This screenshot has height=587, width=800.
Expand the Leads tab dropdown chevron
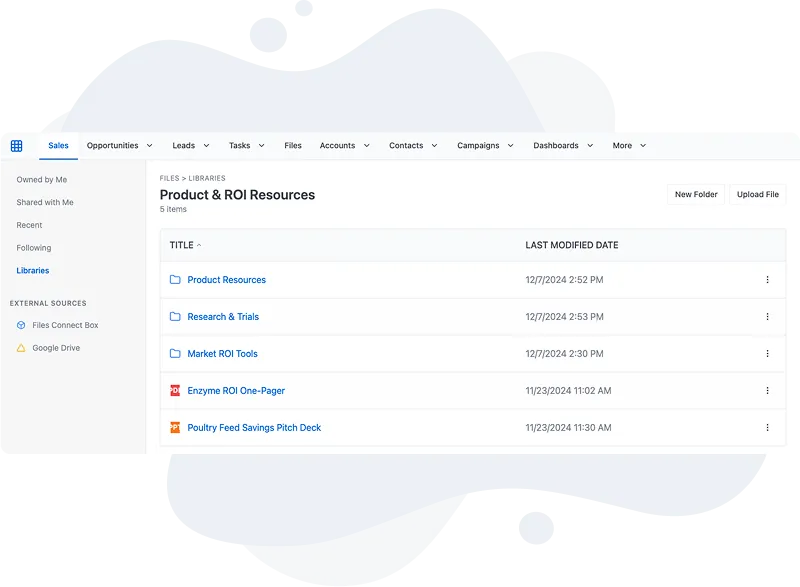point(206,146)
